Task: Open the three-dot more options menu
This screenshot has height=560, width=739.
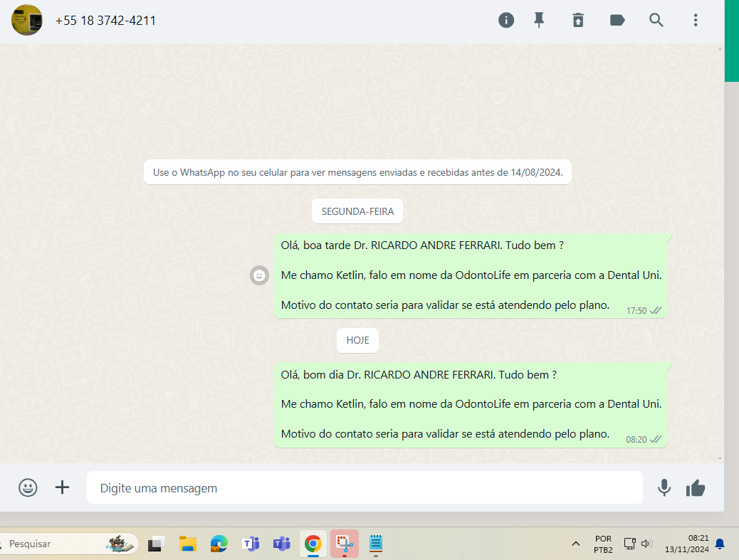Action: tap(695, 20)
